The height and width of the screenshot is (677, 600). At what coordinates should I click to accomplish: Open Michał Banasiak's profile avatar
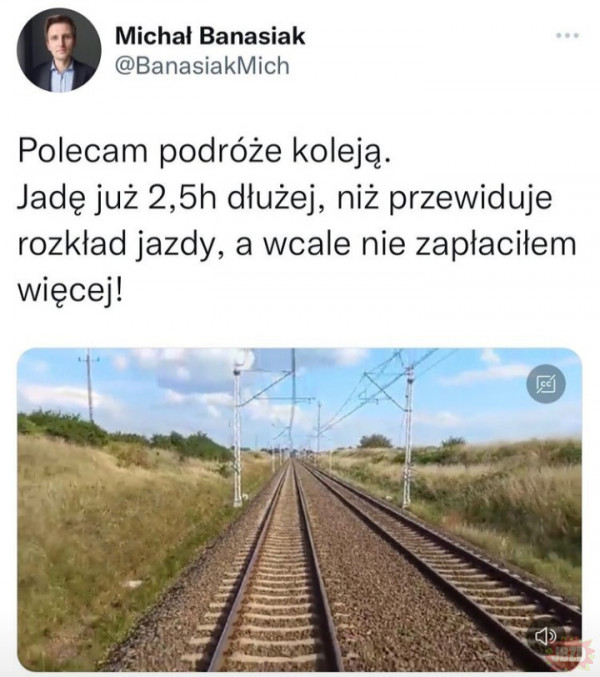coord(59,50)
